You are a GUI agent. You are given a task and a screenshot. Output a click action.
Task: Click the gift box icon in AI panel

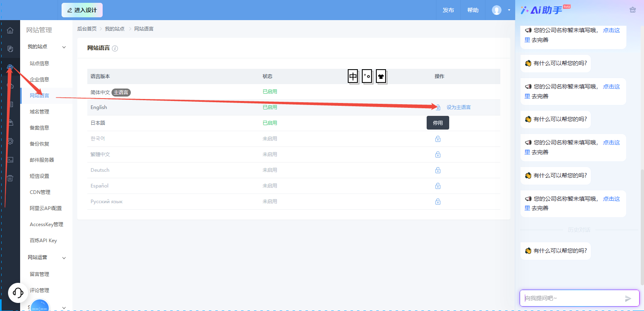tap(633, 10)
